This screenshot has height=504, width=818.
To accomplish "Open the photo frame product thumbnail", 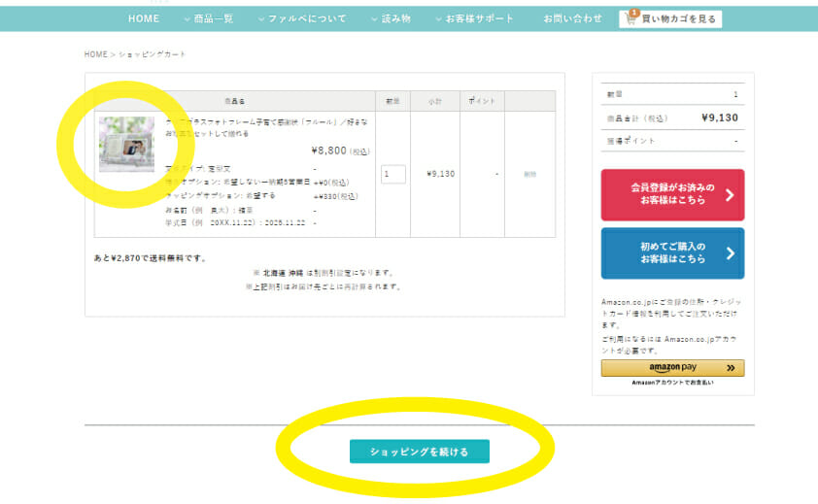I will (126, 145).
